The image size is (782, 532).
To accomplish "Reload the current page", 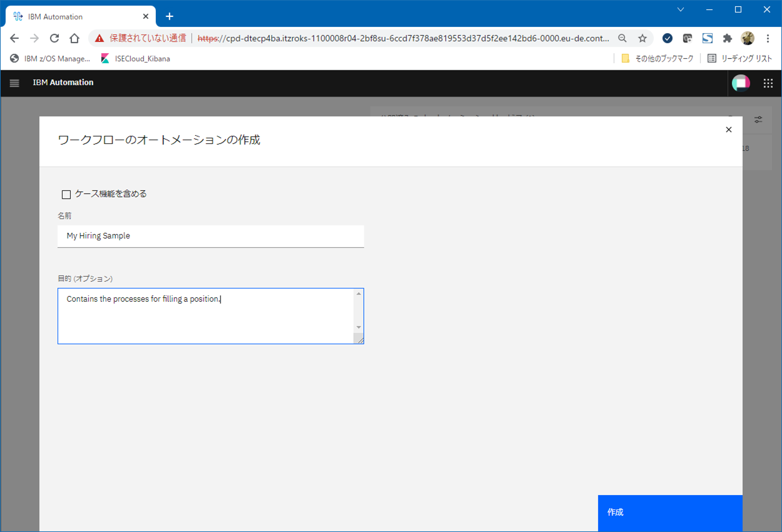I will pos(54,38).
